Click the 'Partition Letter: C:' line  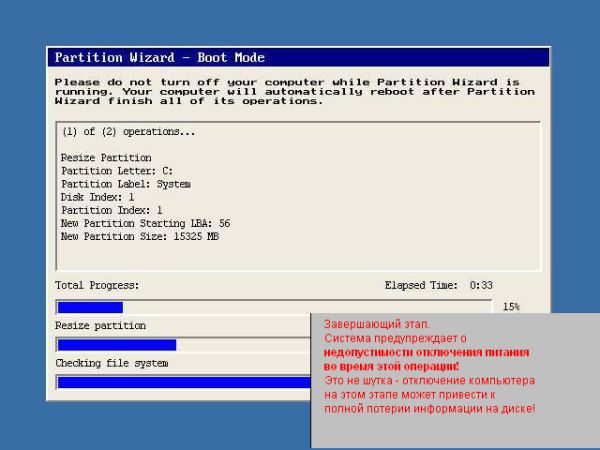pyautogui.click(x=117, y=171)
